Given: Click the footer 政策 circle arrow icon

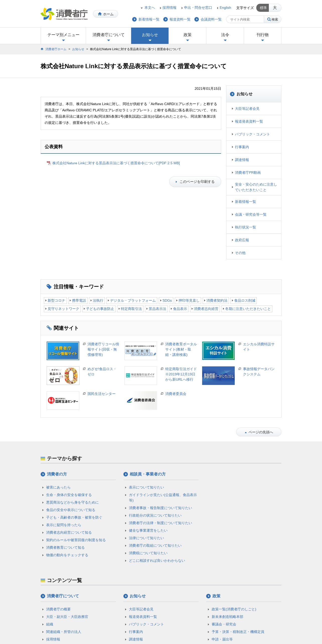Looking at the screenshot, I should 208,596.
